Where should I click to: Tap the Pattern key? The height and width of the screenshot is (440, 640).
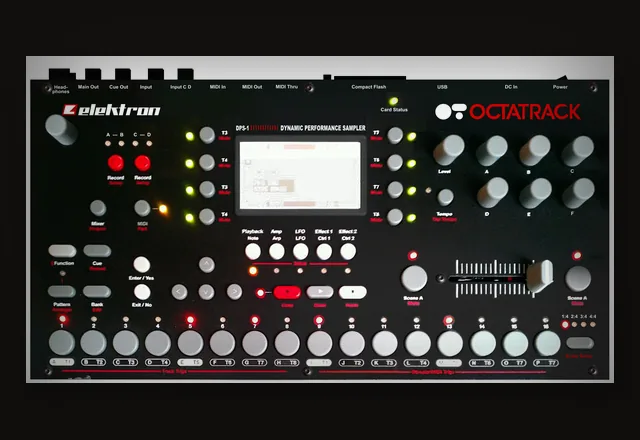click(x=62, y=291)
